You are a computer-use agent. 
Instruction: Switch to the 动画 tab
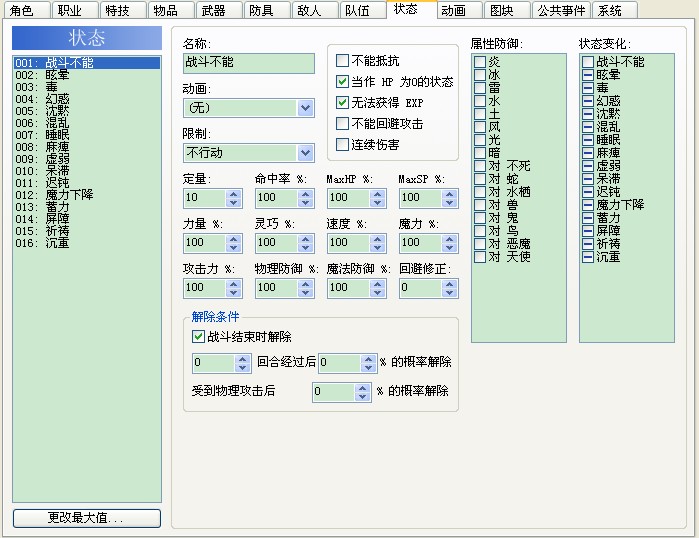(x=460, y=10)
